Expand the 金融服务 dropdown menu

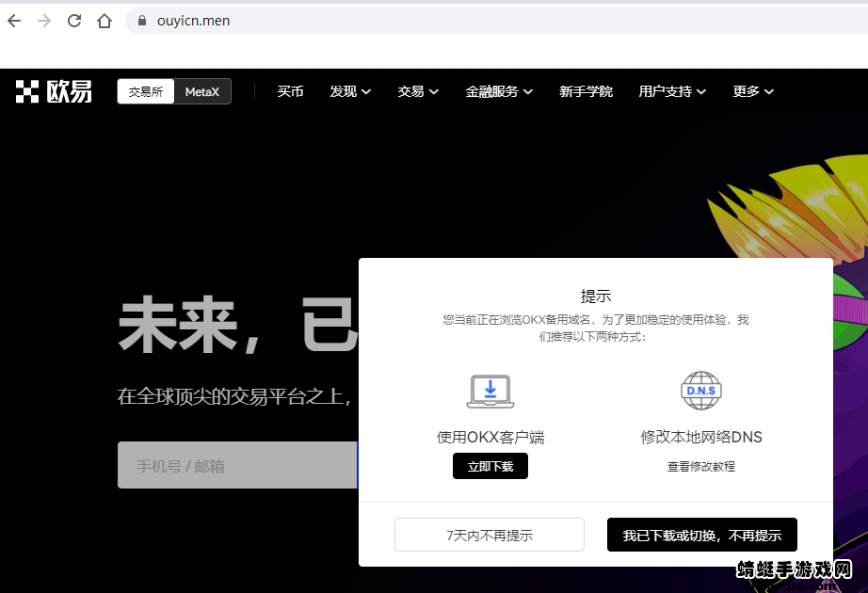coord(499,91)
